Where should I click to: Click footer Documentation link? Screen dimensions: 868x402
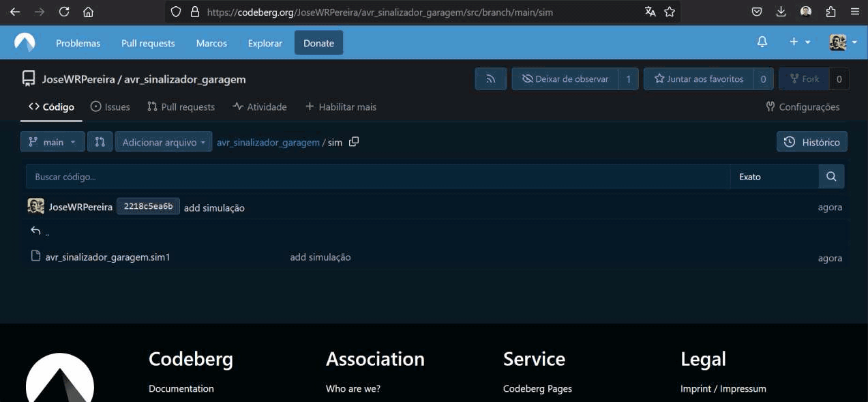coord(181,388)
